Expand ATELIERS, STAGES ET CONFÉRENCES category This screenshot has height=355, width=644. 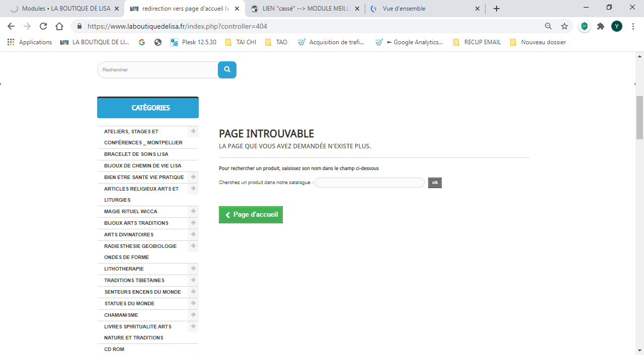[x=193, y=131]
